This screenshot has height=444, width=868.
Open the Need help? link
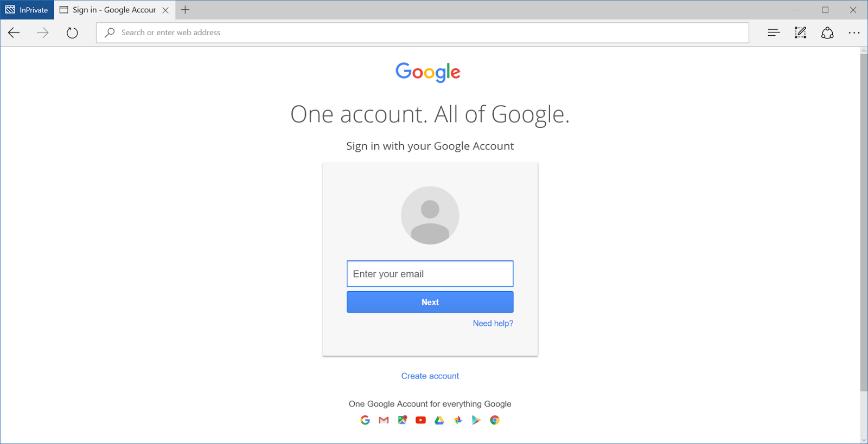coord(493,323)
